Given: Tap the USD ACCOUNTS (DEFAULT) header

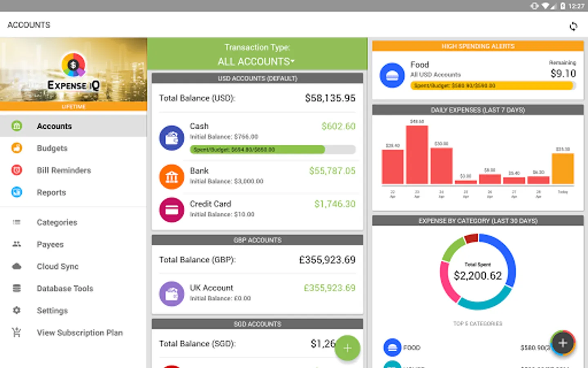Looking at the screenshot, I should (257, 78).
